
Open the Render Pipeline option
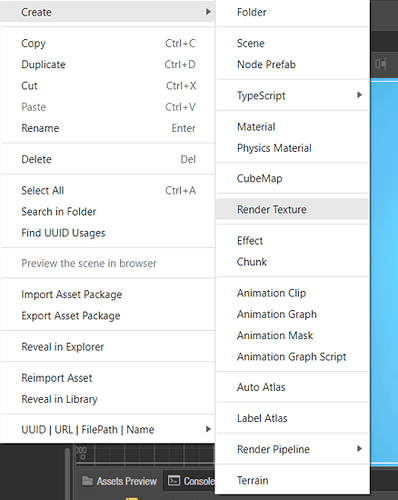click(292, 449)
